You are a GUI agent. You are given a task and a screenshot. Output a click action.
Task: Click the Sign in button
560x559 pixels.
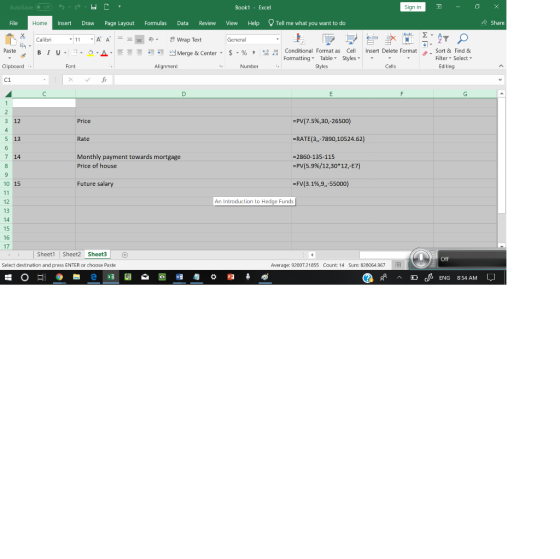pos(412,7)
